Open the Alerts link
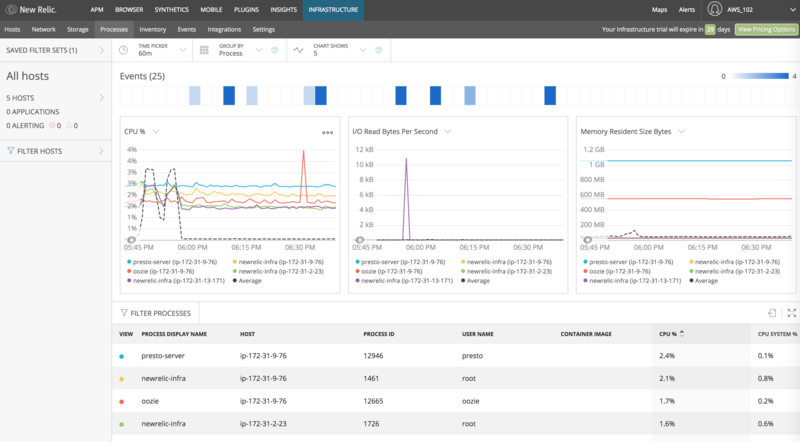Viewport: 800px width, 442px height. [687, 10]
